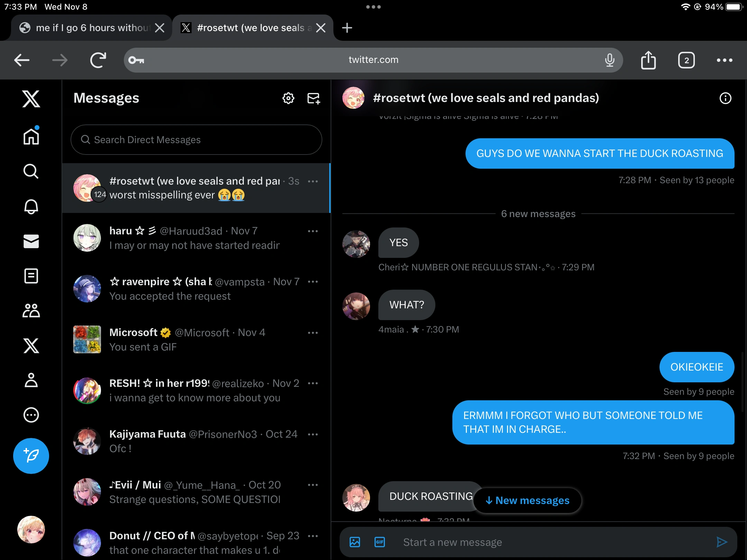Jump to New messages
Image resolution: width=747 pixels, height=560 pixels.
point(527,500)
